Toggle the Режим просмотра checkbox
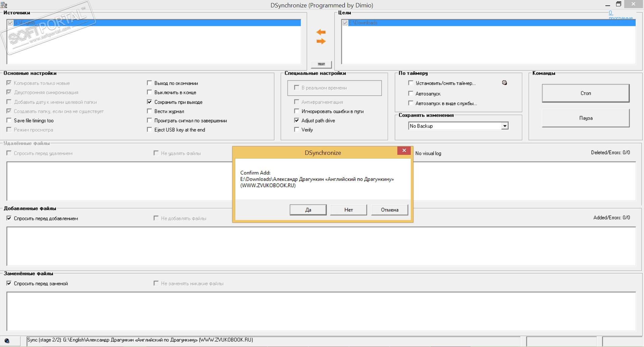The width and height of the screenshot is (644, 347). tap(9, 130)
